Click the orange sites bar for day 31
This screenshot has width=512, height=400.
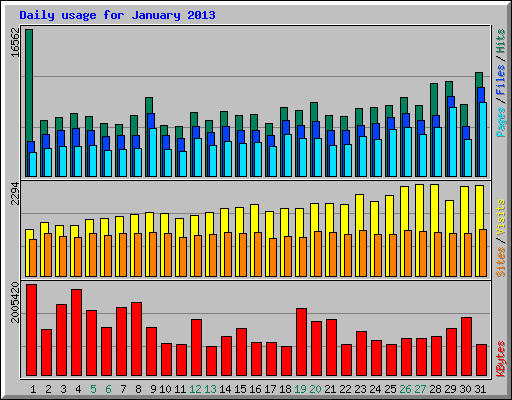[x=483, y=253]
